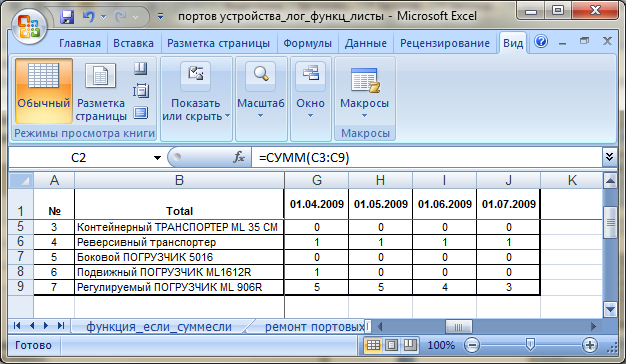
Task: Select column A header
Action: point(54,180)
